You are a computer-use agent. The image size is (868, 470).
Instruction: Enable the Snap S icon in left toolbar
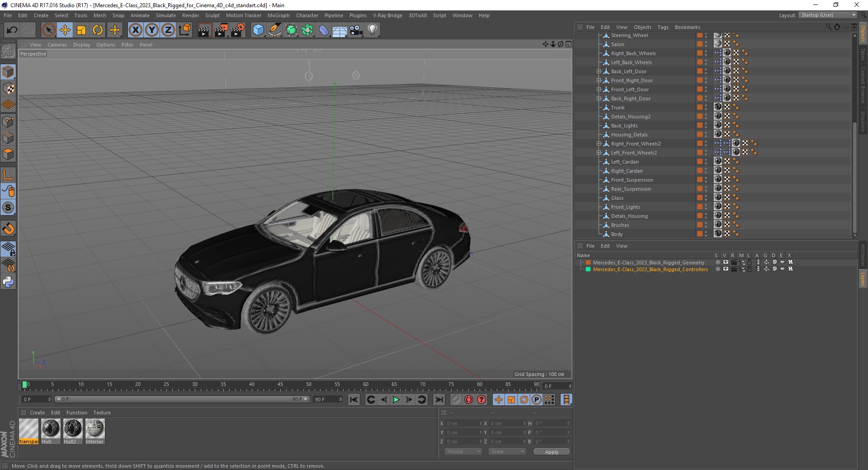8,208
